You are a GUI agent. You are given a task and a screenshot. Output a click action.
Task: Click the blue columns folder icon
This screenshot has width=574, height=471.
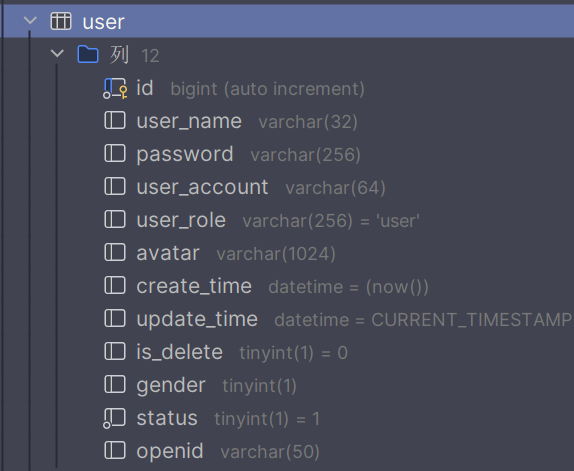point(88,54)
